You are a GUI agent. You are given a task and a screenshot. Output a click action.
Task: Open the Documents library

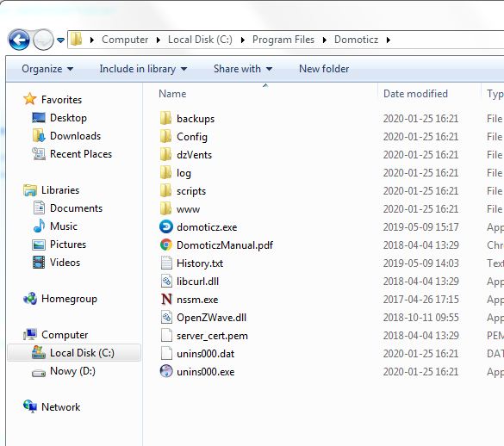pyautogui.click(x=76, y=208)
